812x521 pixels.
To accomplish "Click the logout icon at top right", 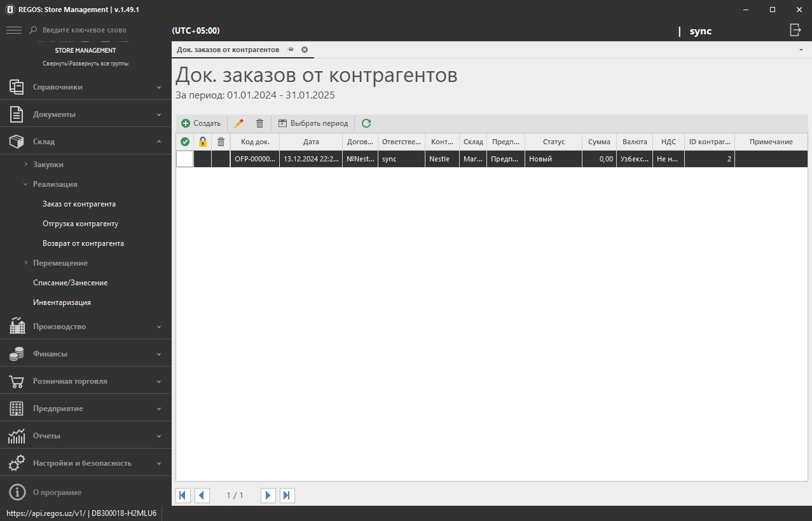I will click(x=795, y=30).
